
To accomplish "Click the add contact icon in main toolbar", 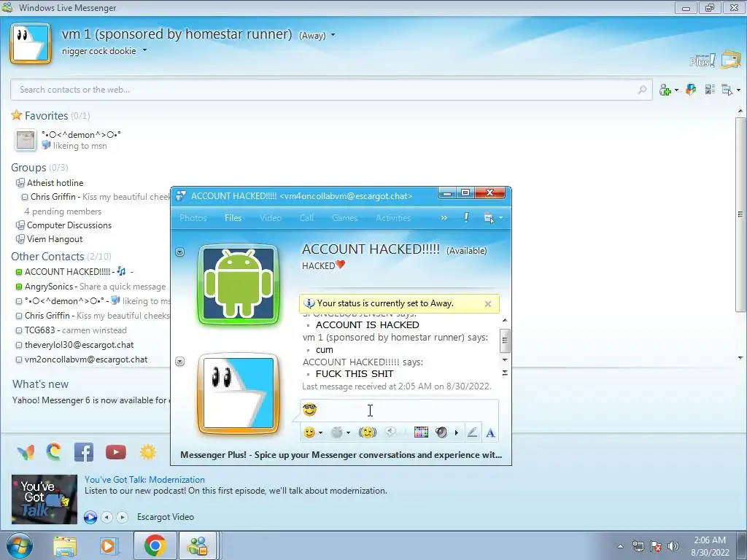I will coord(665,90).
